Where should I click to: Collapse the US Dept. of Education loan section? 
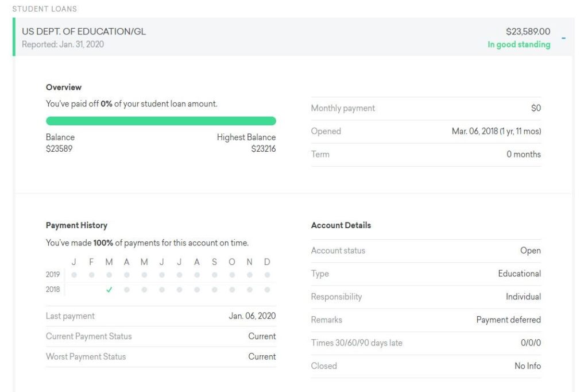(x=563, y=38)
